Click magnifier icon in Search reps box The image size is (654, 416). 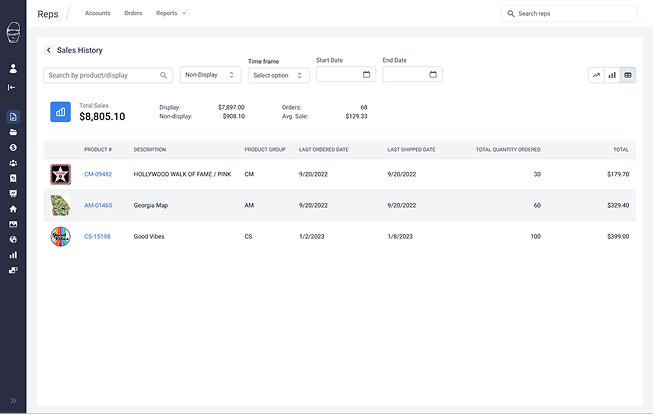511,14
